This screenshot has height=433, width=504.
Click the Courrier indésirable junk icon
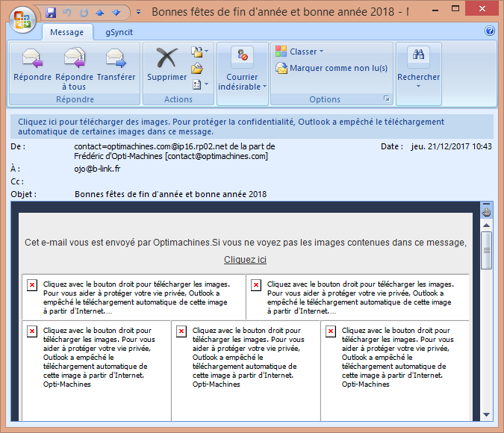tap(243, 55)
